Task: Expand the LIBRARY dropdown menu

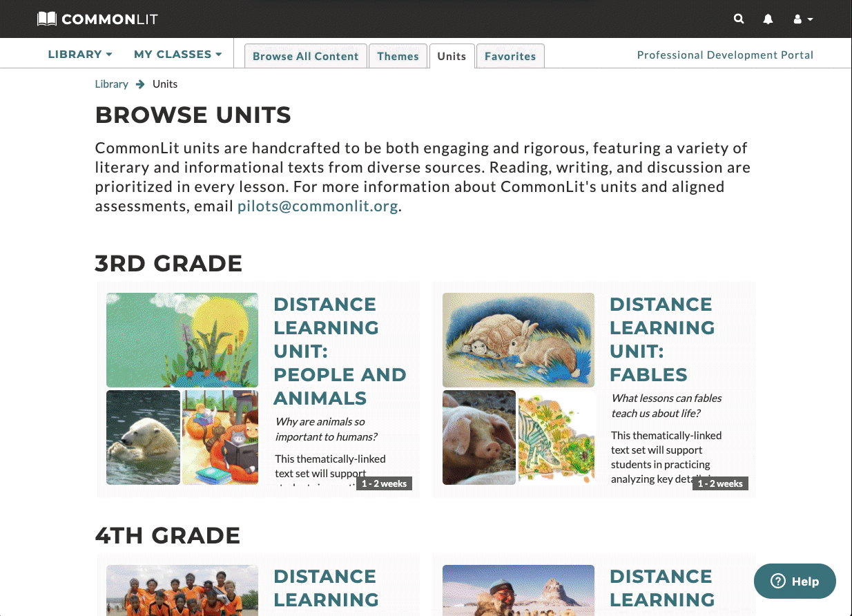Action: click(80, 54)
